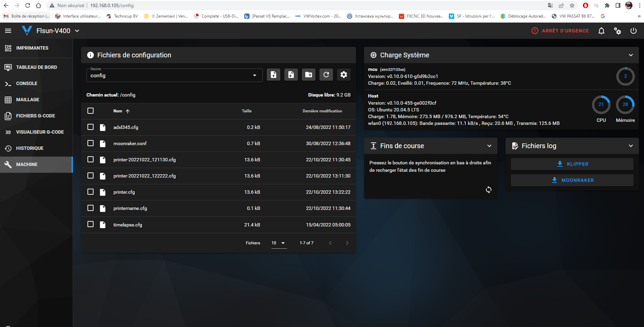Open the rows-per-page dropdown showing 10
This screenshot has height=327, width=644.
[x=279, y=243]
